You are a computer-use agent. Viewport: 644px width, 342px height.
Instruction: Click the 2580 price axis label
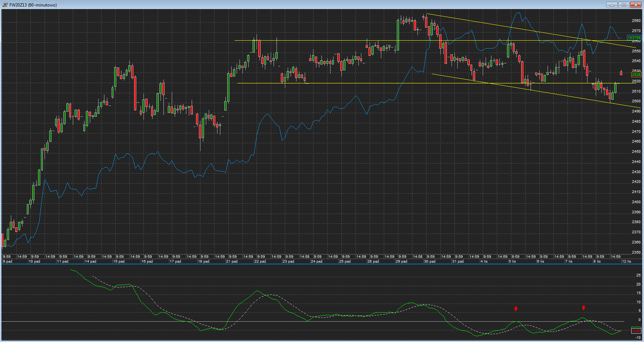[x=636, y=21]
